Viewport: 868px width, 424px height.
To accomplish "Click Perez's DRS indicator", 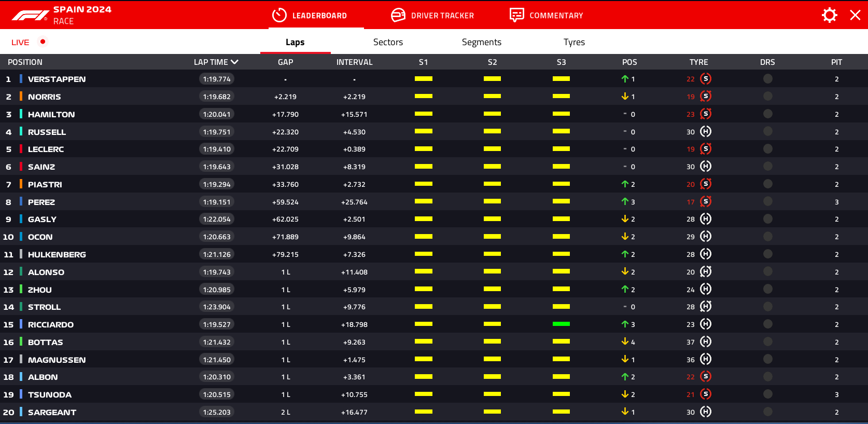I will [x=768, y=202].
